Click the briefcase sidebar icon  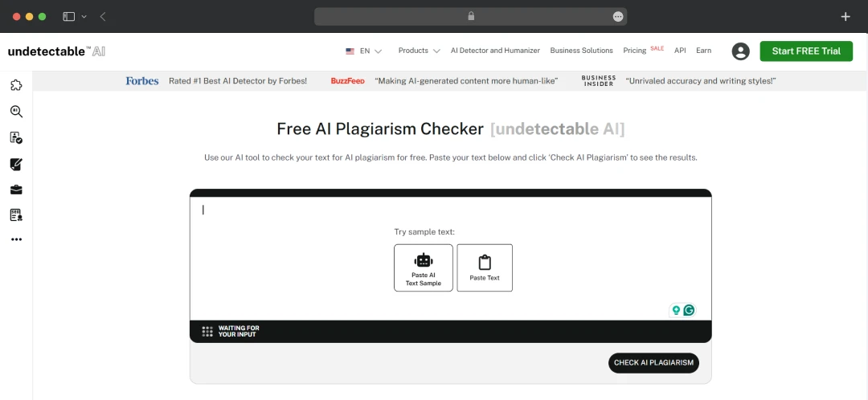[x=17, y=190]
